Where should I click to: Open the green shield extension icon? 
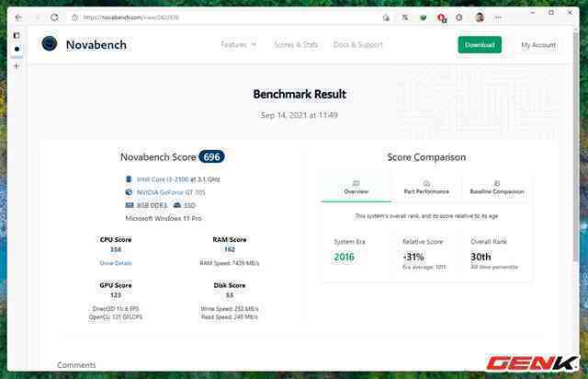423,17
